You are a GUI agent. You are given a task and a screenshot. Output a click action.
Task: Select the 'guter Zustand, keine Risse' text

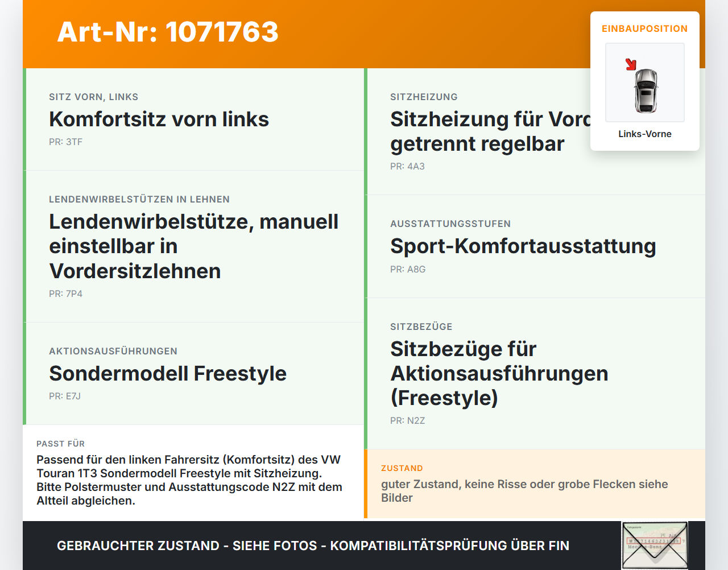(524, 491)
